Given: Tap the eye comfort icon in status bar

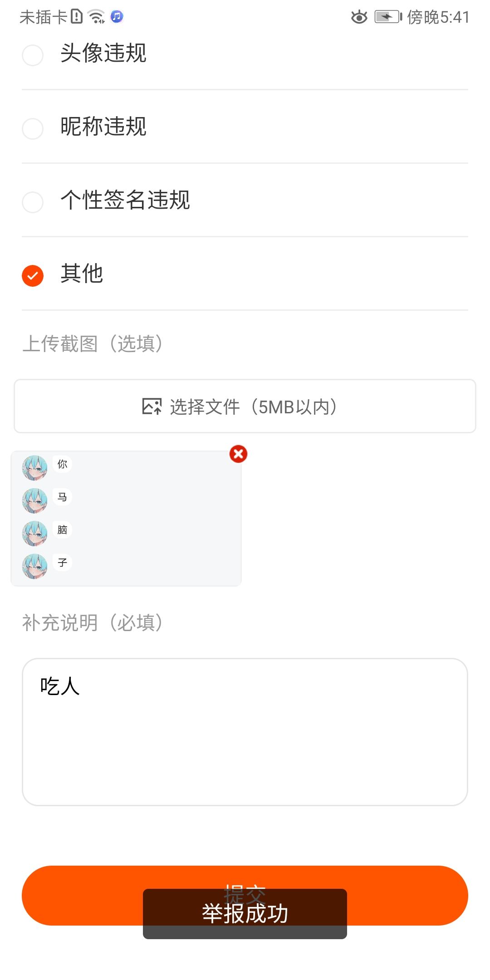Looking at the screenshot, I should (359, 17).
